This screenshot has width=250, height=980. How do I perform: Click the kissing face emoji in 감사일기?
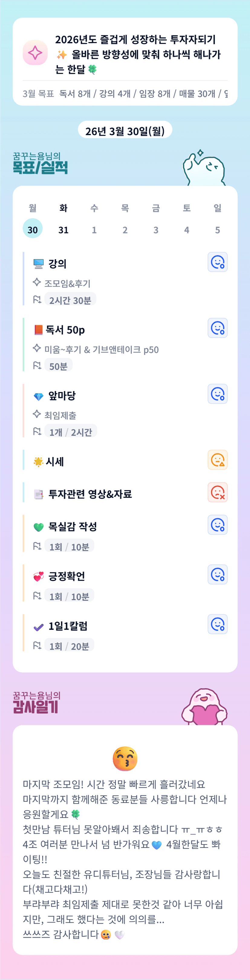click(x=125, y=758)
